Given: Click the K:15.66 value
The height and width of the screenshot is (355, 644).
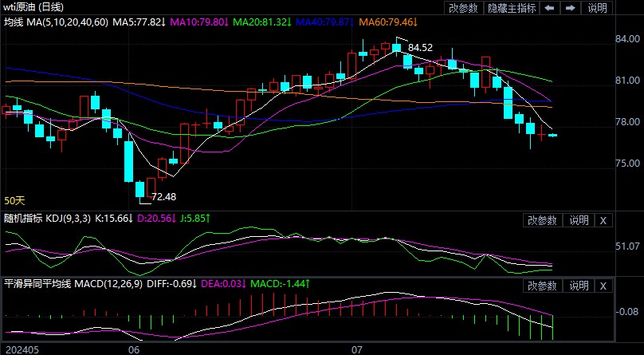Looking at the screenshot, I should click(113, 219).
